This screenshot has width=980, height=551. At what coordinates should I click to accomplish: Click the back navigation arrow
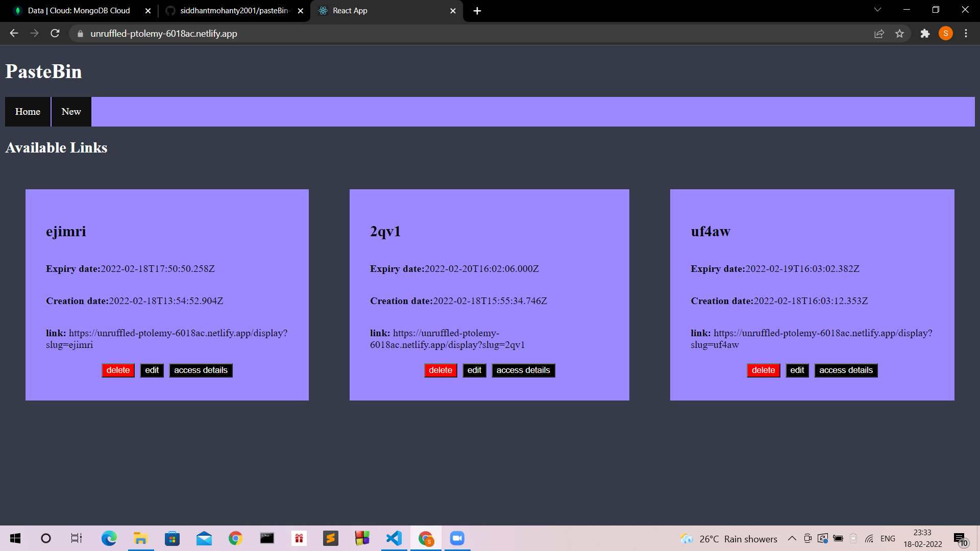(13, 33)
